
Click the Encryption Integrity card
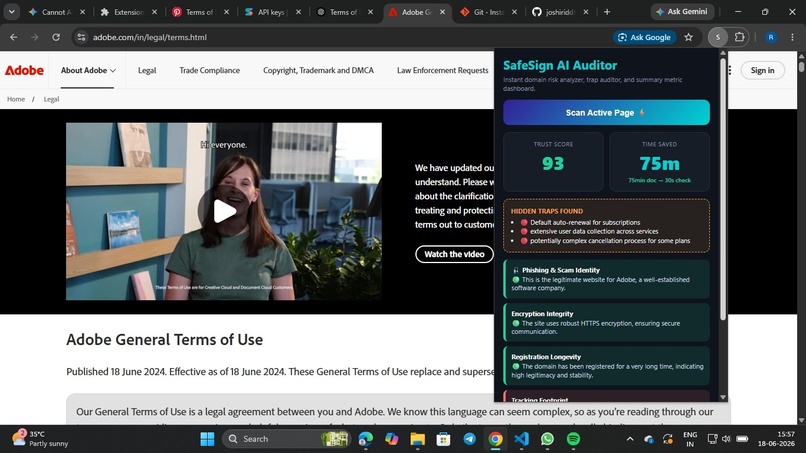point(607,322)
